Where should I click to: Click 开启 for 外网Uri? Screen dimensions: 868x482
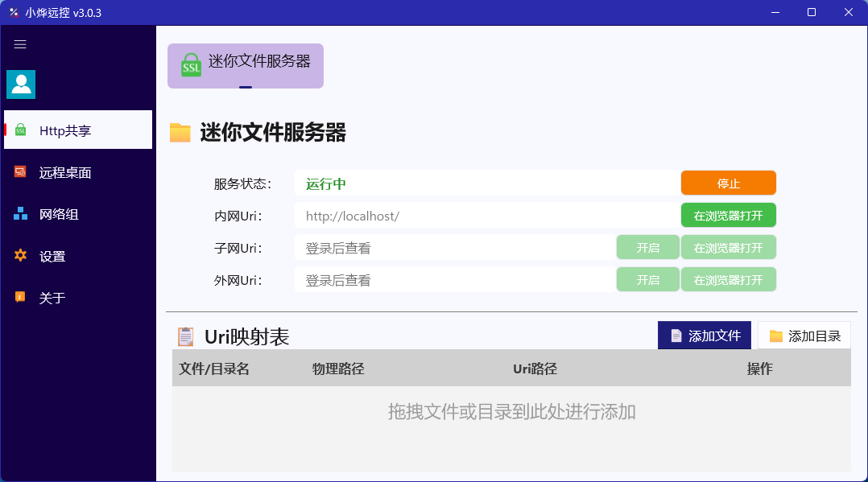click(x=647, y=279)
